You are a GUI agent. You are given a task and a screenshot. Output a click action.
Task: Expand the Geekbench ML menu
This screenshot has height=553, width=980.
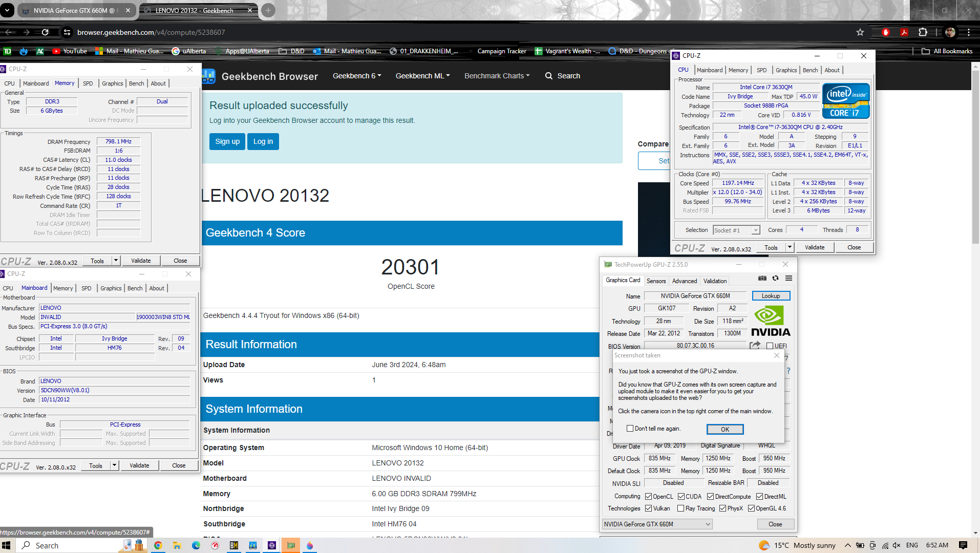(x=422, y=76)
